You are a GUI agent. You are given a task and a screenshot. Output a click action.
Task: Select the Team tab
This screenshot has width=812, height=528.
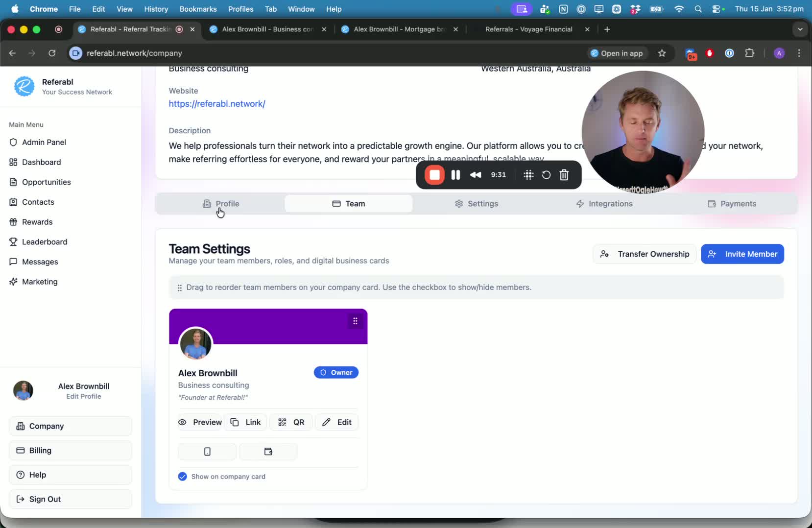[349, 204]
